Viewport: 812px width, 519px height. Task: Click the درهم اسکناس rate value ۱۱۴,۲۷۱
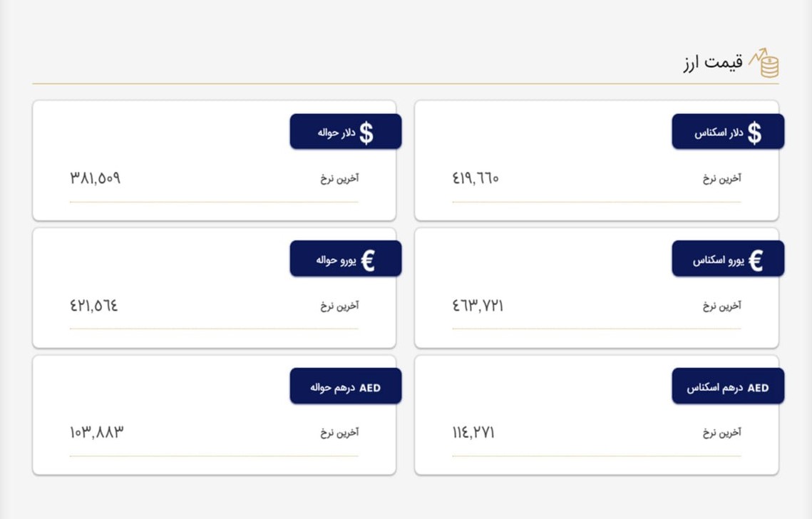pyautogui.click(x=473, y=433)
